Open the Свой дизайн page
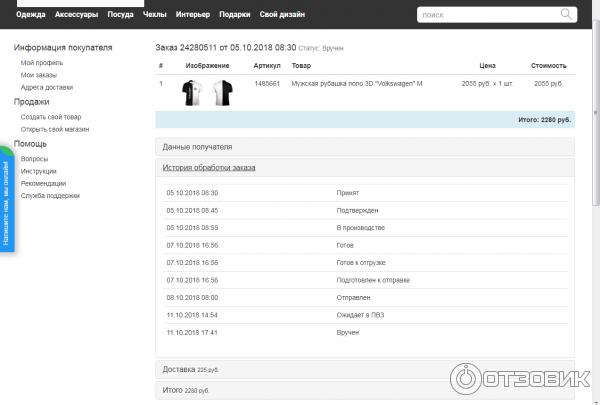 [x=281, y=14]
